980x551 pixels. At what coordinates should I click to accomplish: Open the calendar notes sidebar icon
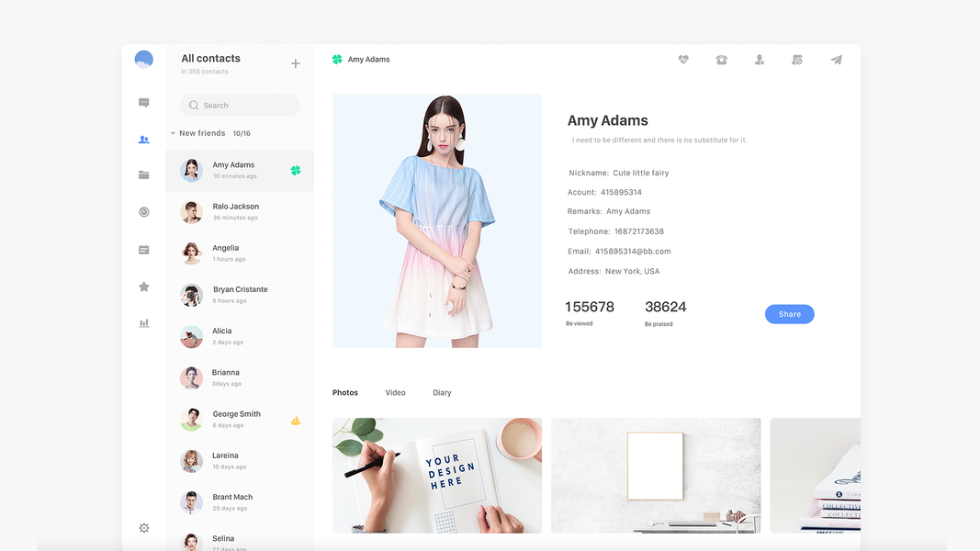pos(144,249)
